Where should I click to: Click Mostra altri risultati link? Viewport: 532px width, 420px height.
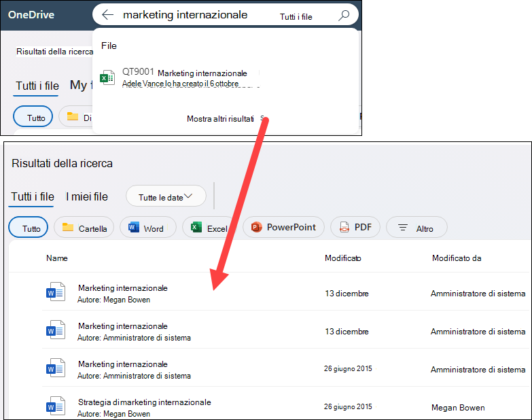[x=220, y=119]
